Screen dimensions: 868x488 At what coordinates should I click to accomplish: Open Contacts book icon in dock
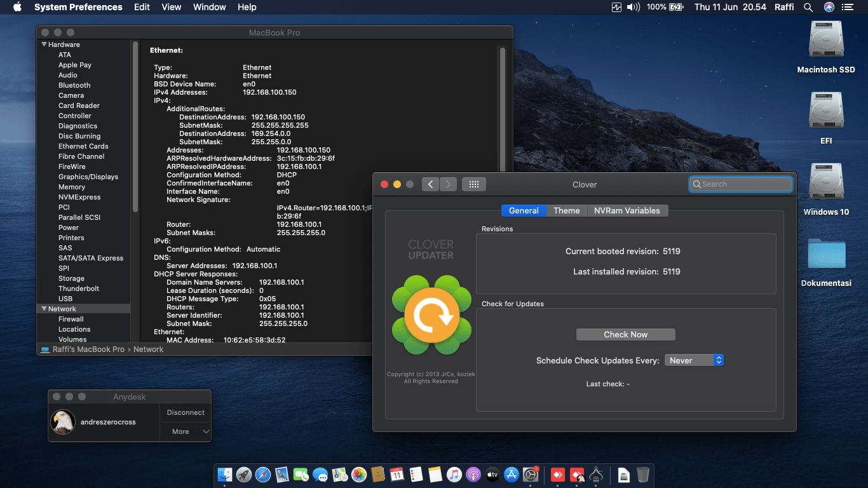(x=378, y=475)
